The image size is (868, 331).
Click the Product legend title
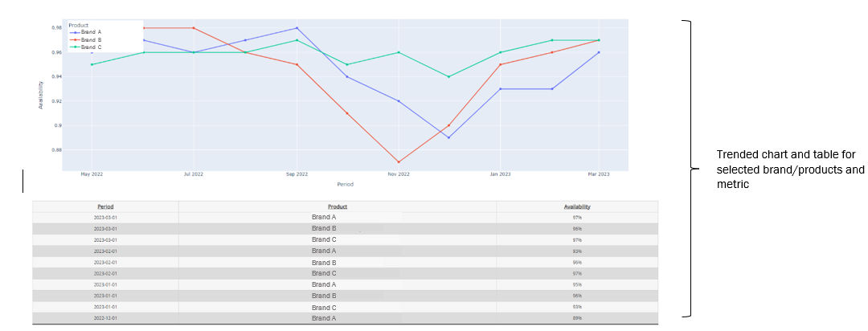pyautogui.click(x=79, y=25)
